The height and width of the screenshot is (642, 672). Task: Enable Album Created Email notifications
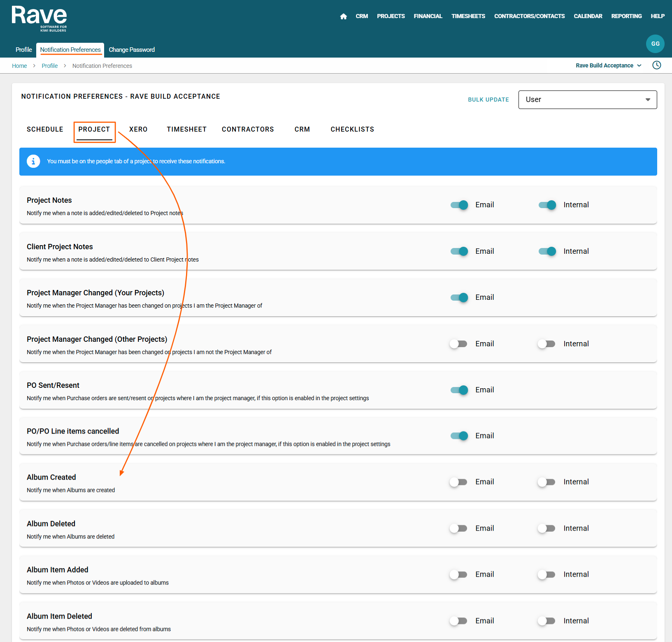[x=458, y=482]
